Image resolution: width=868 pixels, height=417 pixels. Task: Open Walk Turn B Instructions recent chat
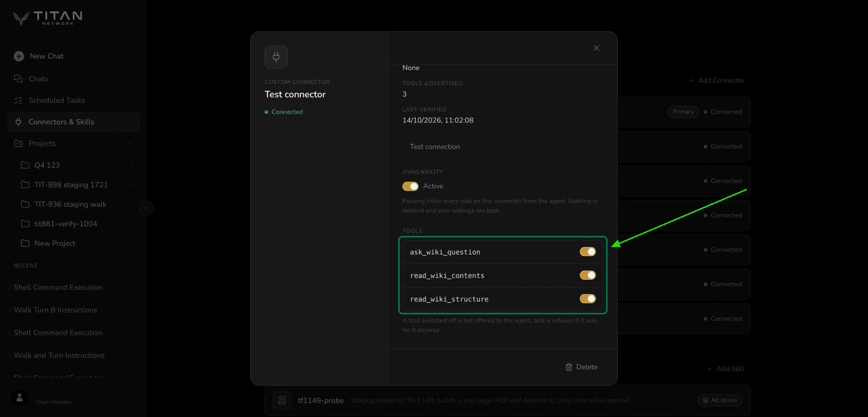(56, 310)
